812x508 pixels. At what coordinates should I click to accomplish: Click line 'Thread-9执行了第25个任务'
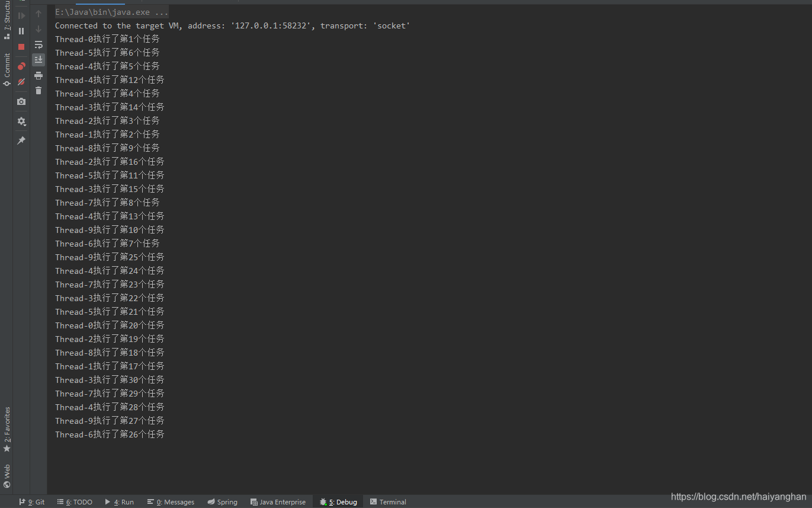[110, 257]
